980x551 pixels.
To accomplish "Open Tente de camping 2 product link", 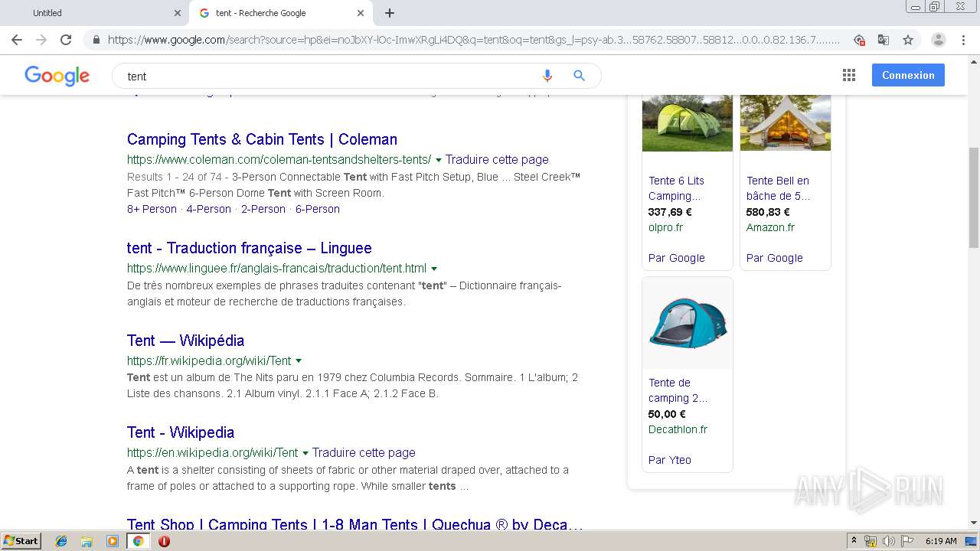I will click(x=678, y=390).
